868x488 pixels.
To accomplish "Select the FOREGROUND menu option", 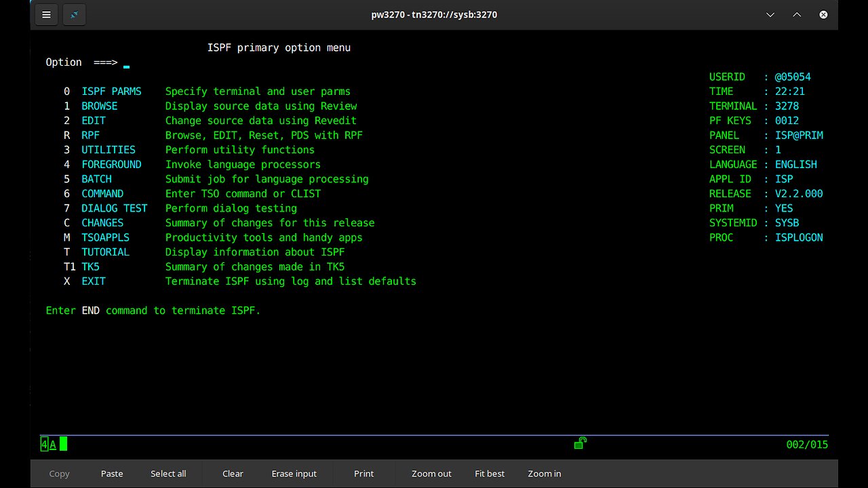I will [112, 165].
